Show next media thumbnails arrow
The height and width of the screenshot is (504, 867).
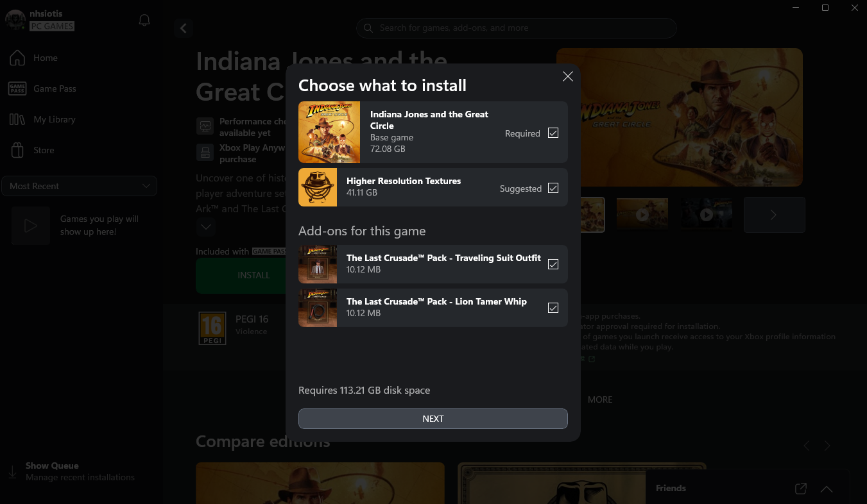click(774, 215)
